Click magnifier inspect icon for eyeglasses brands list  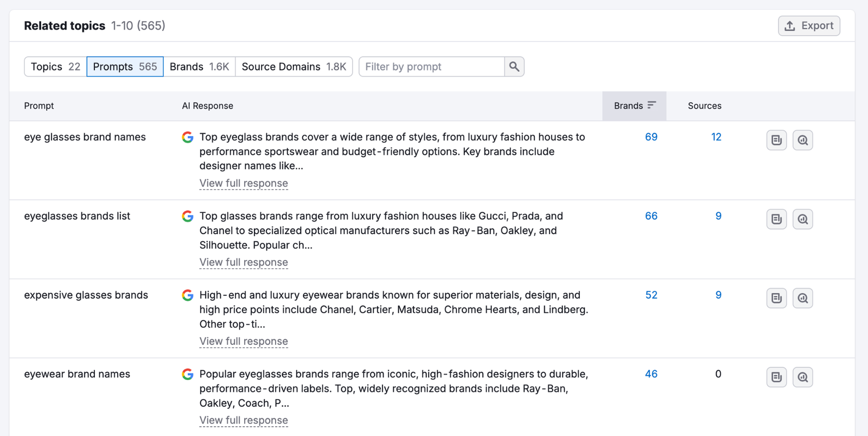point(802,219)
